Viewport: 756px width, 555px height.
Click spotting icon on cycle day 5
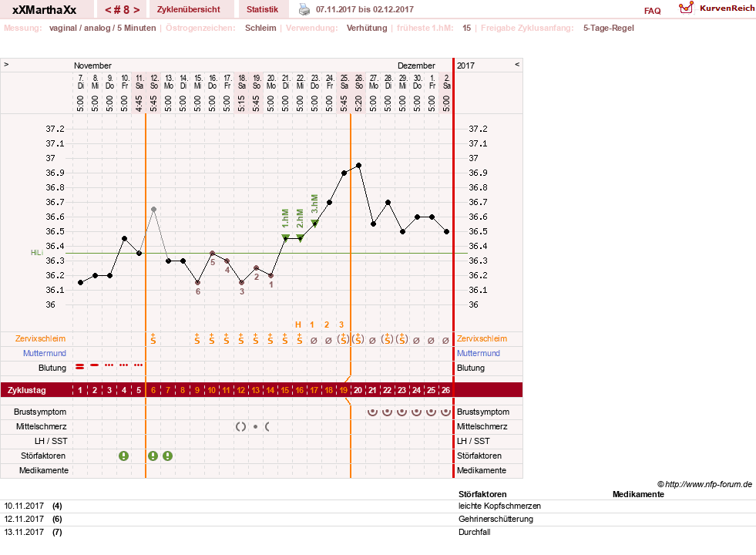[139, 365]
